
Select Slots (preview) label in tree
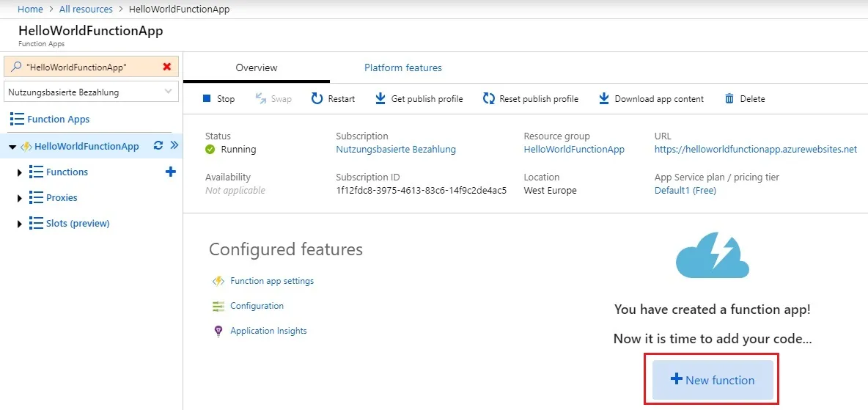click(x=78, y=223)
